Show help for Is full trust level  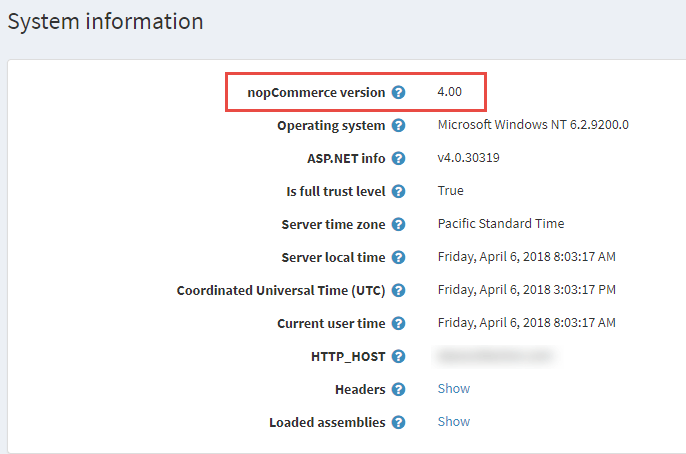(398, 192)
